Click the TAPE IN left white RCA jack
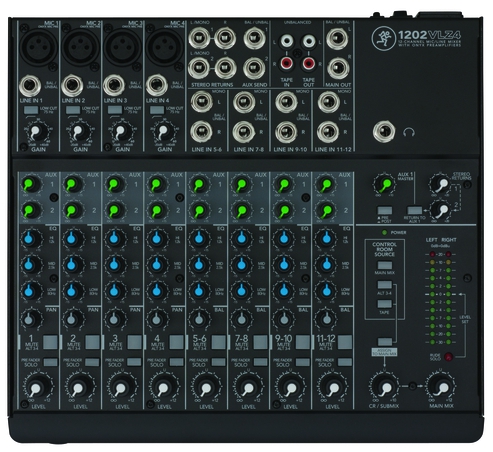493x452 pixels. click(287, 42)
